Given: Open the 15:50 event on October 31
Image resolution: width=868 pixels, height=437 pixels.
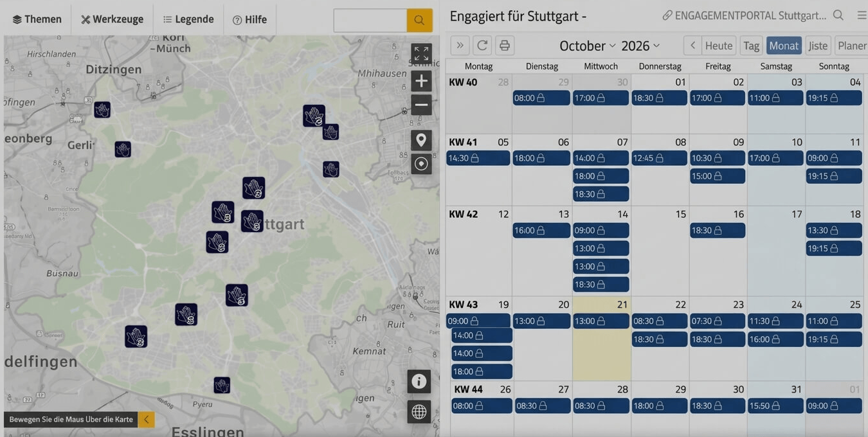Looking at the screenshot, I should [x=775, y=406].
